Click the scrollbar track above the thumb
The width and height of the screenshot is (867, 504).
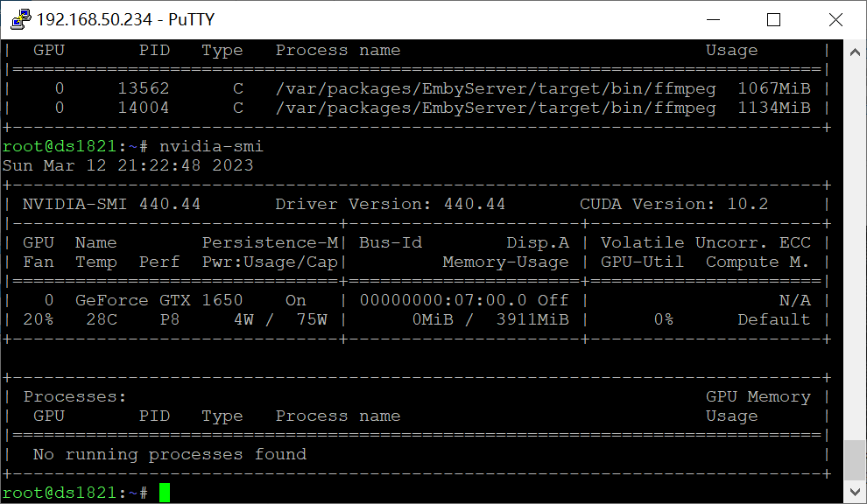pos(856,245)
